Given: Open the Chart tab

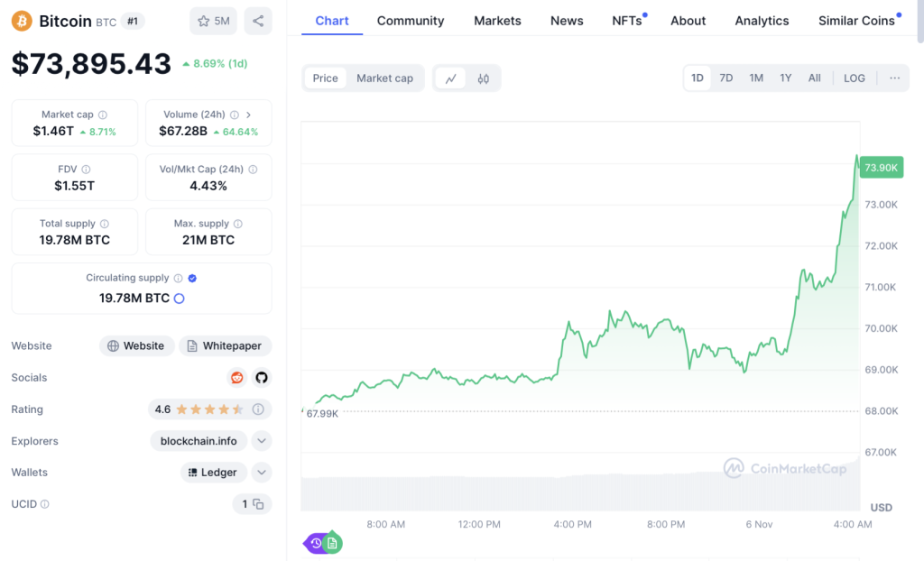Looking at the screenshot, I should [332, 21].
